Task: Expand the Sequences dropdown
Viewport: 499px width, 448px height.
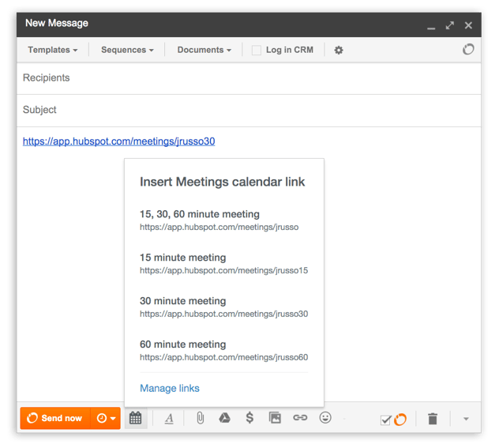Action: click(x=127, y=50)
